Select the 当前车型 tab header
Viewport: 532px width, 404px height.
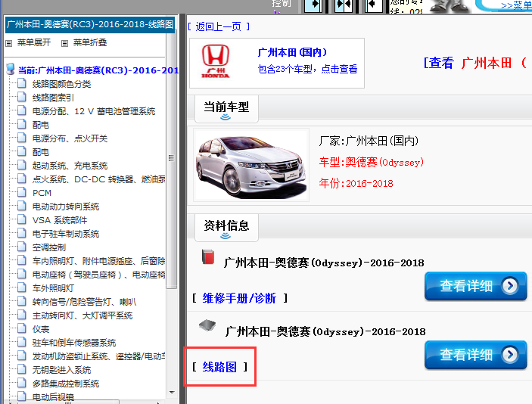[x=226, y=109]
